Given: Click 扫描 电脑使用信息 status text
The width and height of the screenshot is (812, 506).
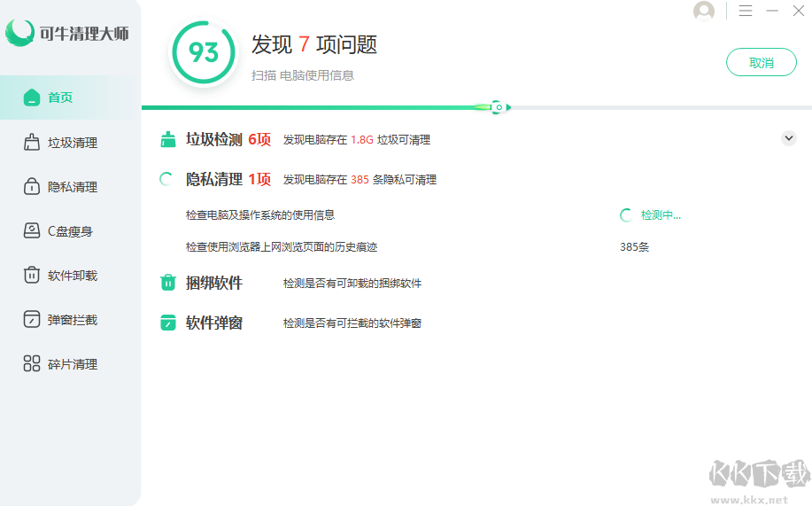Looking at the screenshot, I should pos(303,75).
